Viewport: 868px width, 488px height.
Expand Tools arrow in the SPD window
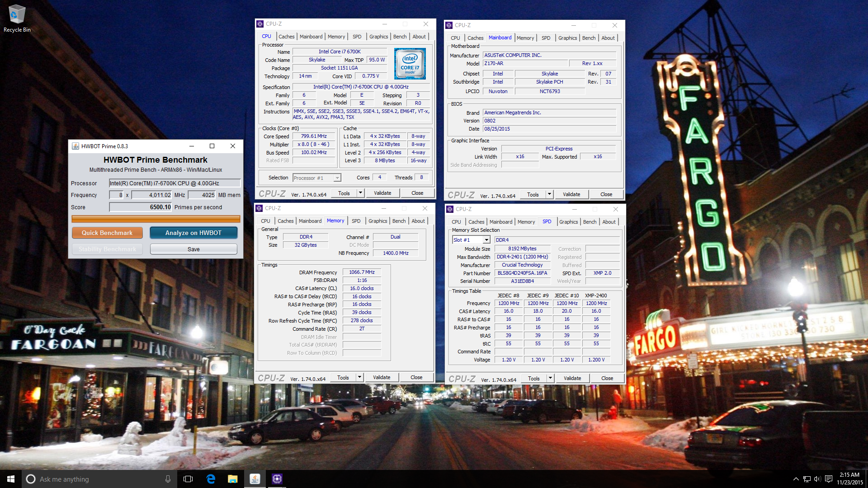tap(550, 378)
